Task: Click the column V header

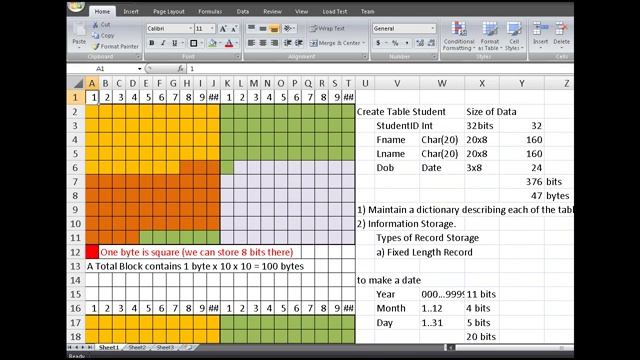Action: point(397,84)
